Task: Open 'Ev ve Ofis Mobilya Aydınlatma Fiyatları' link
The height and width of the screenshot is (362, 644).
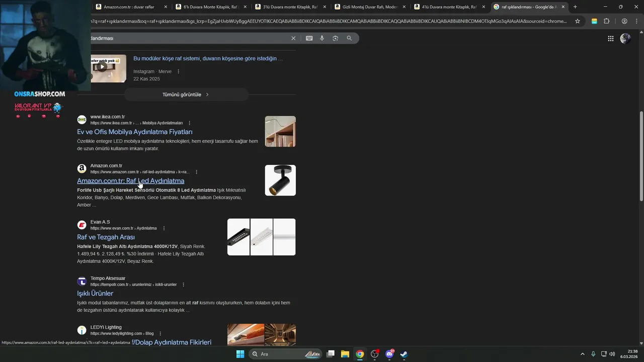Action: pyautogui.click(x=135, y=132)
